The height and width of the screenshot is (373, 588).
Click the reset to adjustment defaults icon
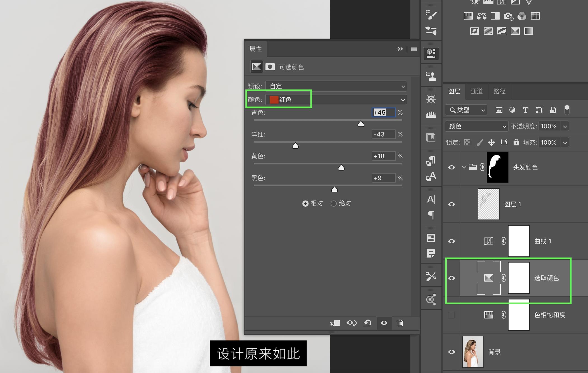click(x=368, y=323)
